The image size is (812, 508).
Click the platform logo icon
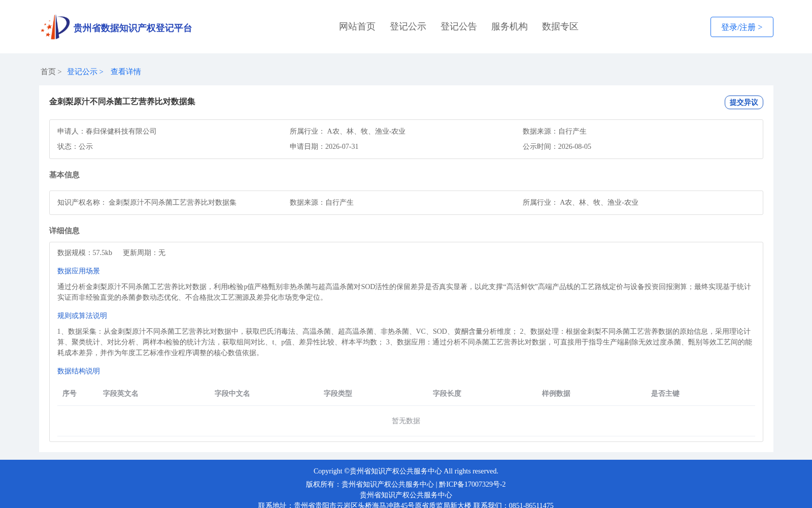[x=55, y=27]
